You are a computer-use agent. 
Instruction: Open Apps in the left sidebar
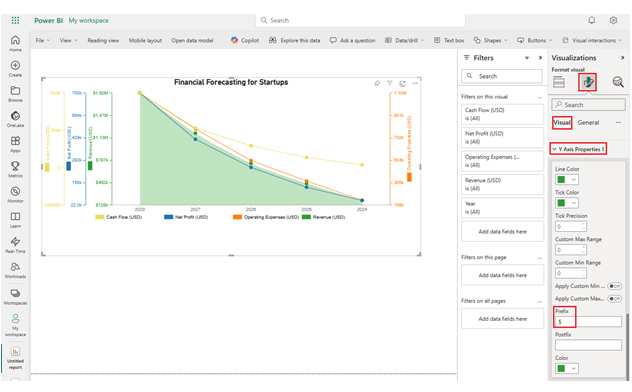click(15, 144)
